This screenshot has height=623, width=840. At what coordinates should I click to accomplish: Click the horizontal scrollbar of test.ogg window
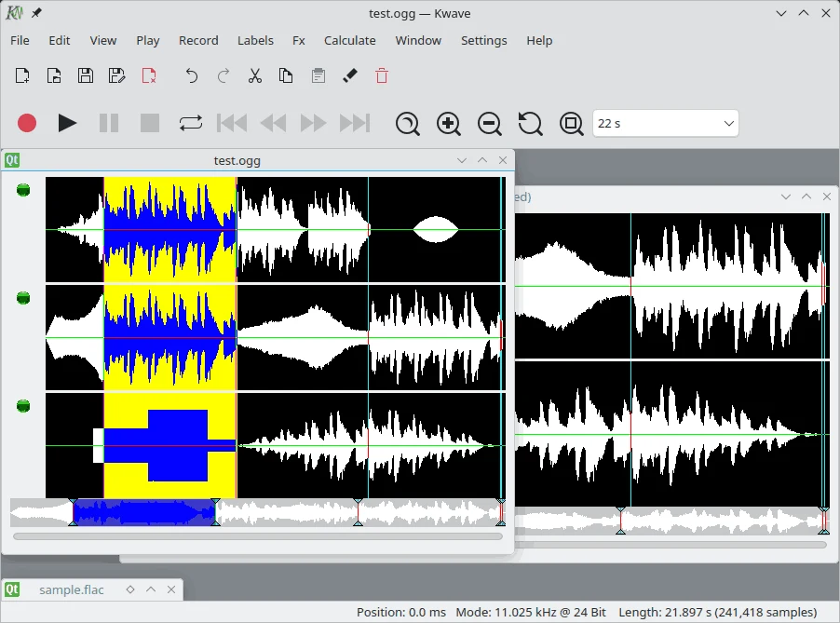(x=258, y=536)
